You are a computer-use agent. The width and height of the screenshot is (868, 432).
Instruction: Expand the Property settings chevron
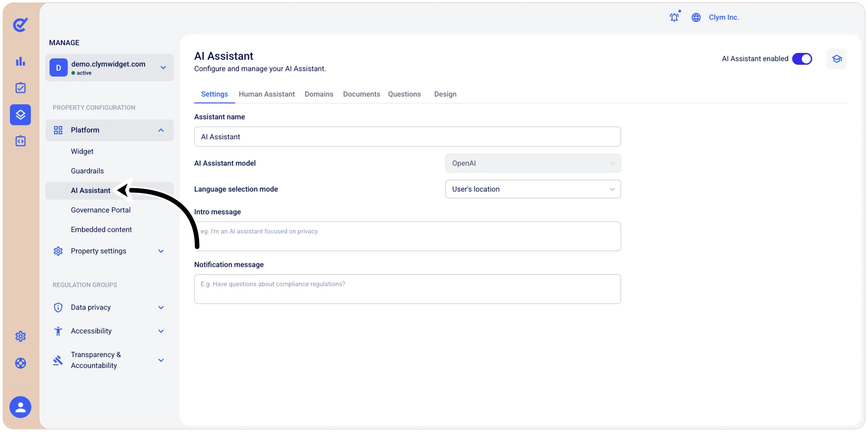tap(161, 251)
